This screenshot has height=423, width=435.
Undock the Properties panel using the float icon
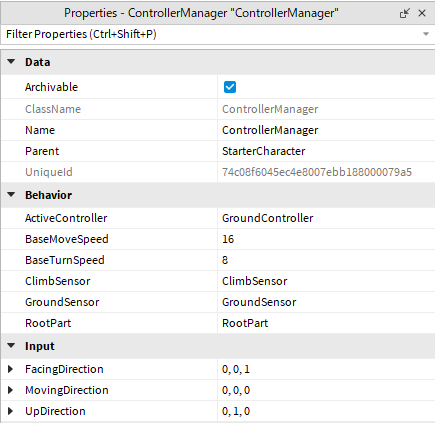point(404,13)
